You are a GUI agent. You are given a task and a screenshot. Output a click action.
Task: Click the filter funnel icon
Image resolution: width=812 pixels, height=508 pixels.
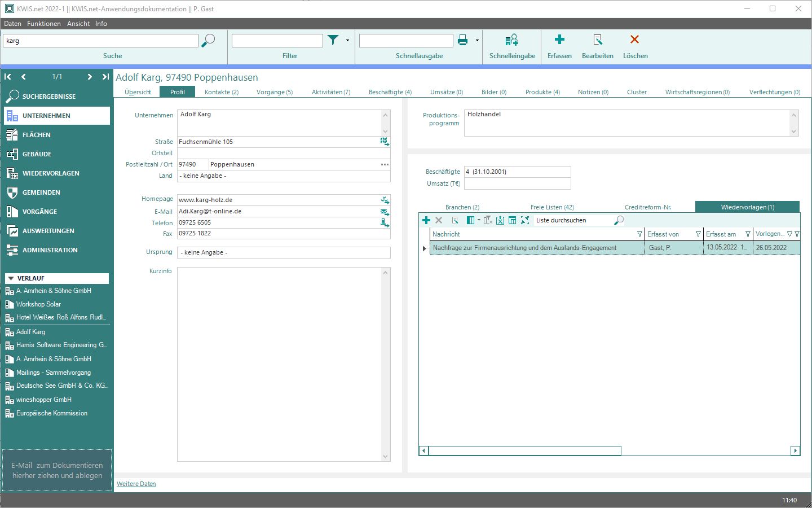pos(333,40)
